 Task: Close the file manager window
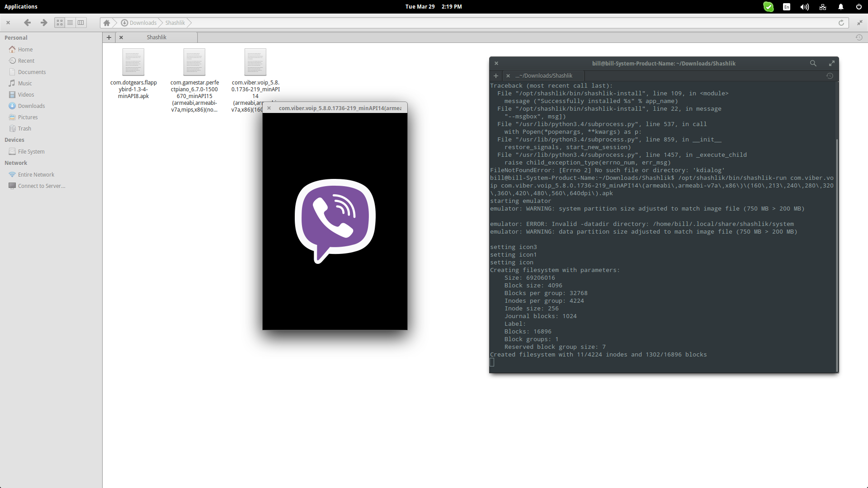[x=8, y=23]
